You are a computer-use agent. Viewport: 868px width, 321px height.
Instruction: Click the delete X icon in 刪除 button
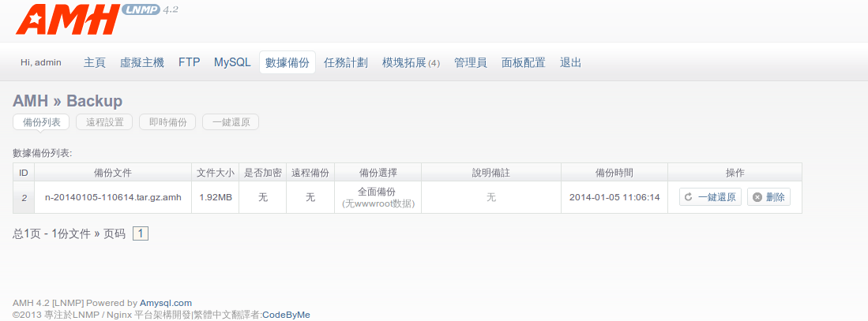tap(757, 197)
